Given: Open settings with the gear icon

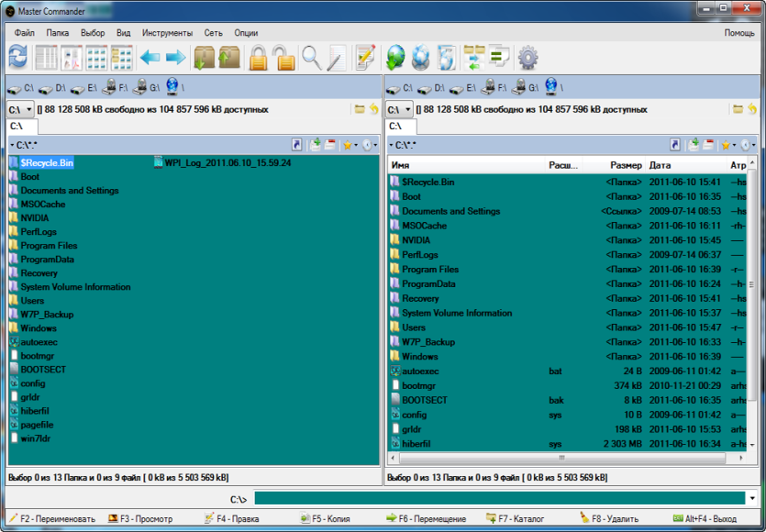Looking at the screenshot, I should pos(527,58).
